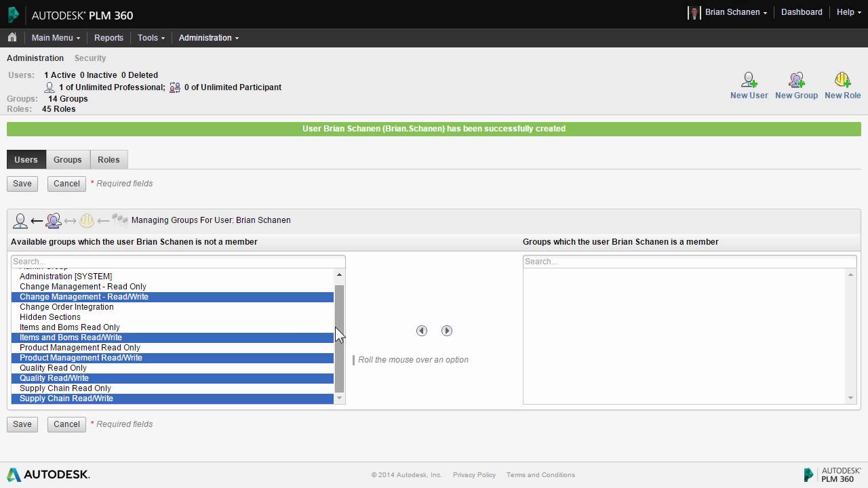The image size is (868, 488).
Task: Open the Administration dropdown menu
Action: (209, 38)
